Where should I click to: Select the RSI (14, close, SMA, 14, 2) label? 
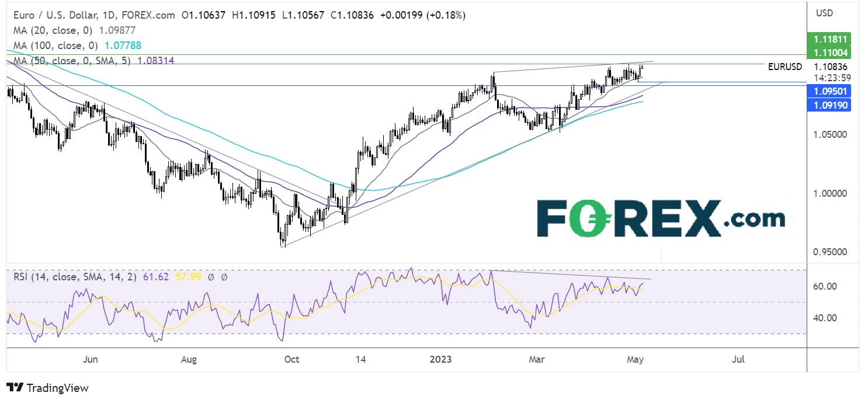(x=74, y=277)
